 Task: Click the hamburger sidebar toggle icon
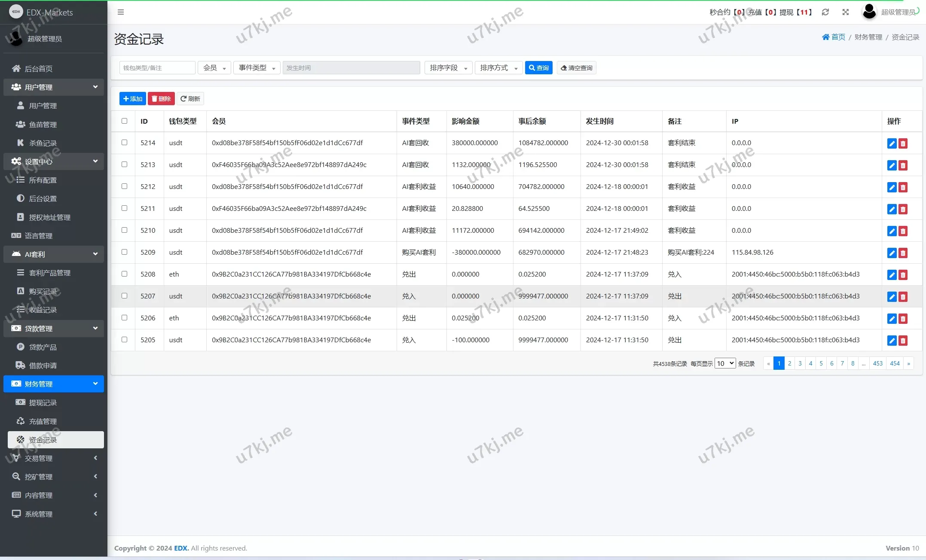coord(121,12)
